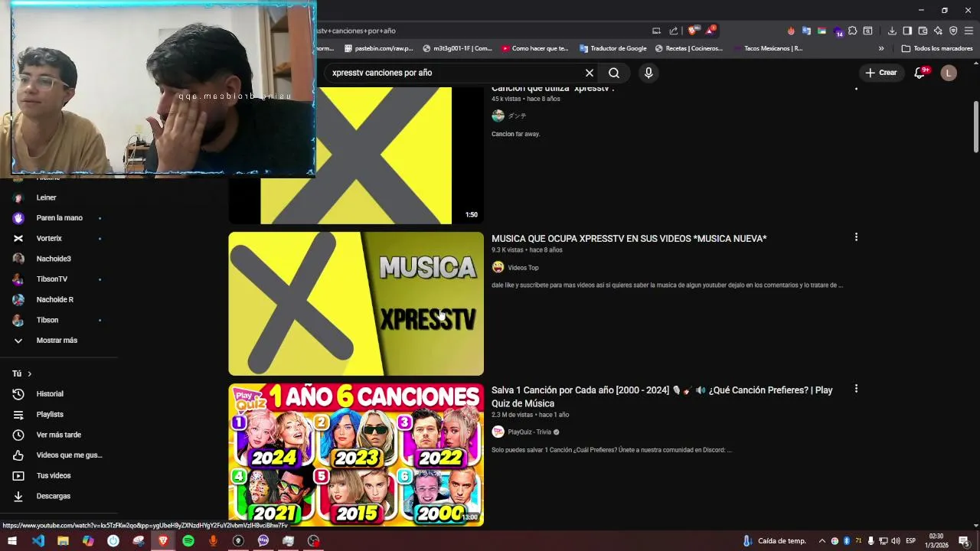Image resolution: width=980 pixels, height=551 pixels.
Task: Open the ダンテ channel link
Action: coord(517,116)
